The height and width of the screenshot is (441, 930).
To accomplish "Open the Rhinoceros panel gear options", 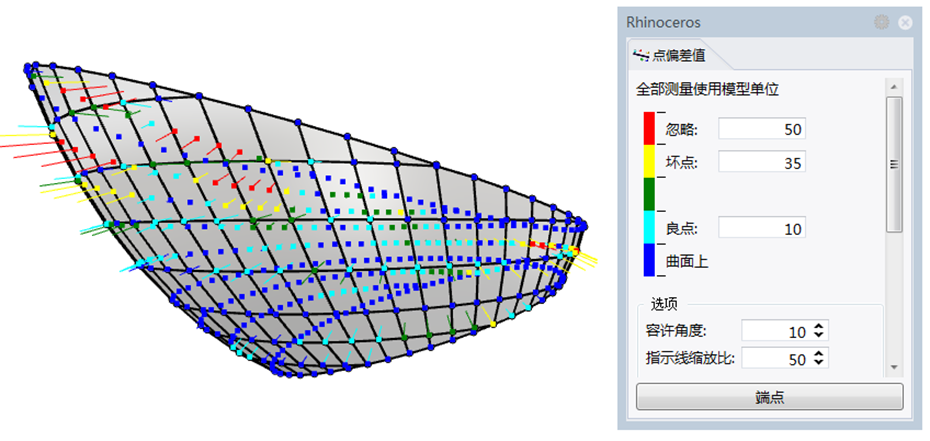I will pyautogui.click(x=882, y=22).
